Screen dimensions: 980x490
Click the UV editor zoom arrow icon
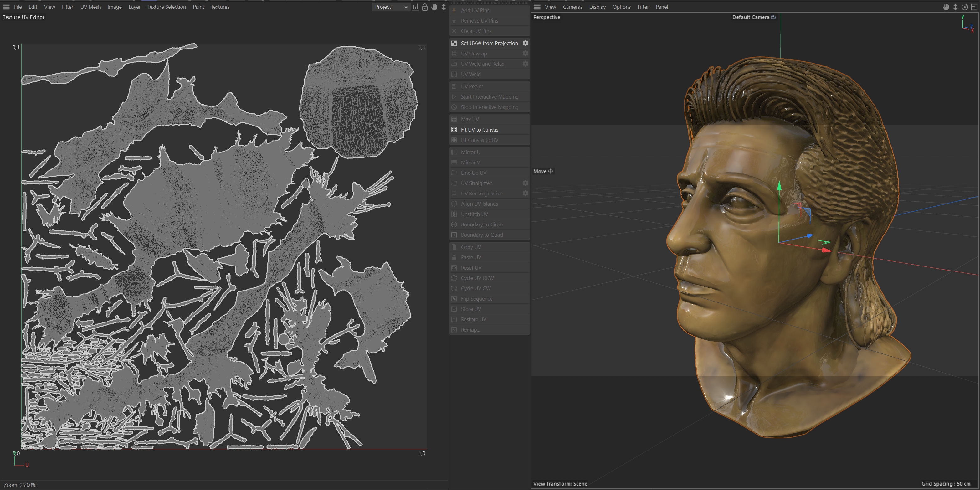click(444, 7)
